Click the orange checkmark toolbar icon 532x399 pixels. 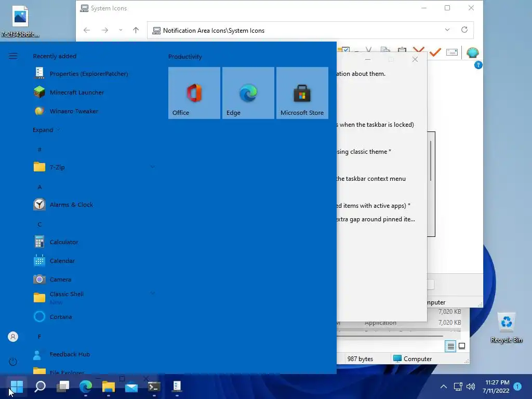click(435, 52)
